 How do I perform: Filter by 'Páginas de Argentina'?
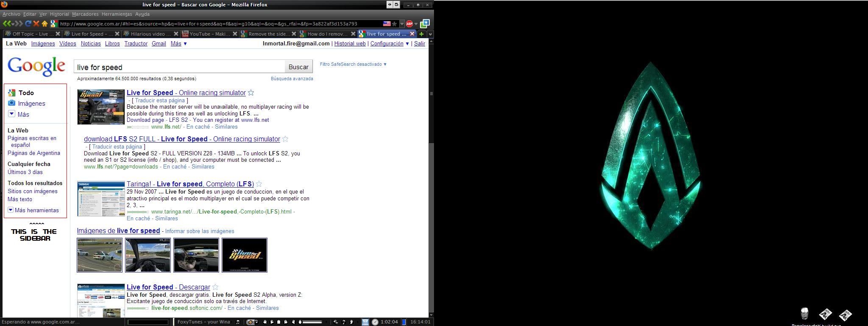point(34,153)
